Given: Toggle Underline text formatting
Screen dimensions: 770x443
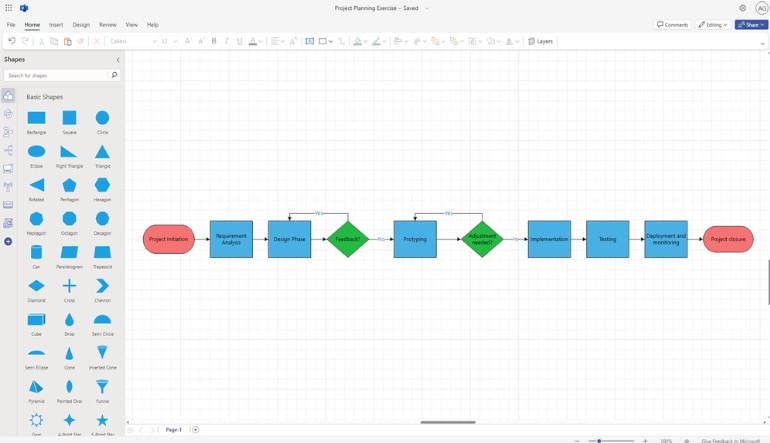Looking at the screenshot, I should point(240,41).
